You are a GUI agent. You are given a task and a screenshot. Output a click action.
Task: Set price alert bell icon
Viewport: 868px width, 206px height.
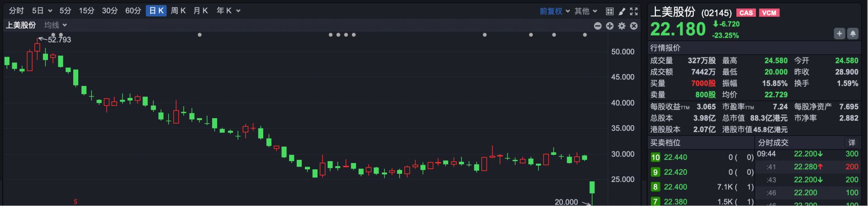click(853, 34)
